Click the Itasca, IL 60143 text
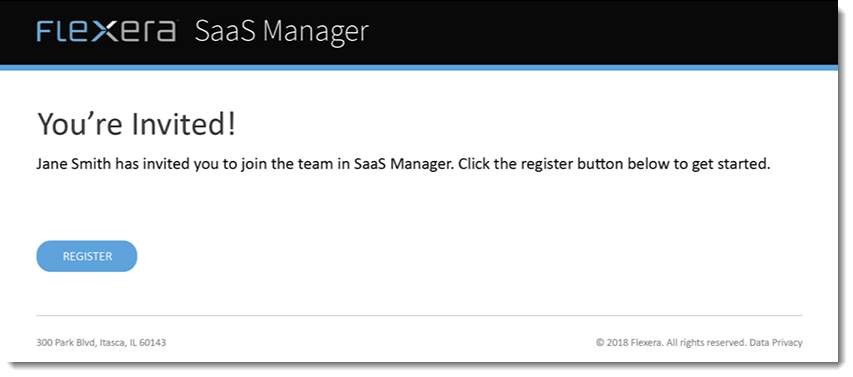Screen dimensions: 853x377 click(132, 343)
